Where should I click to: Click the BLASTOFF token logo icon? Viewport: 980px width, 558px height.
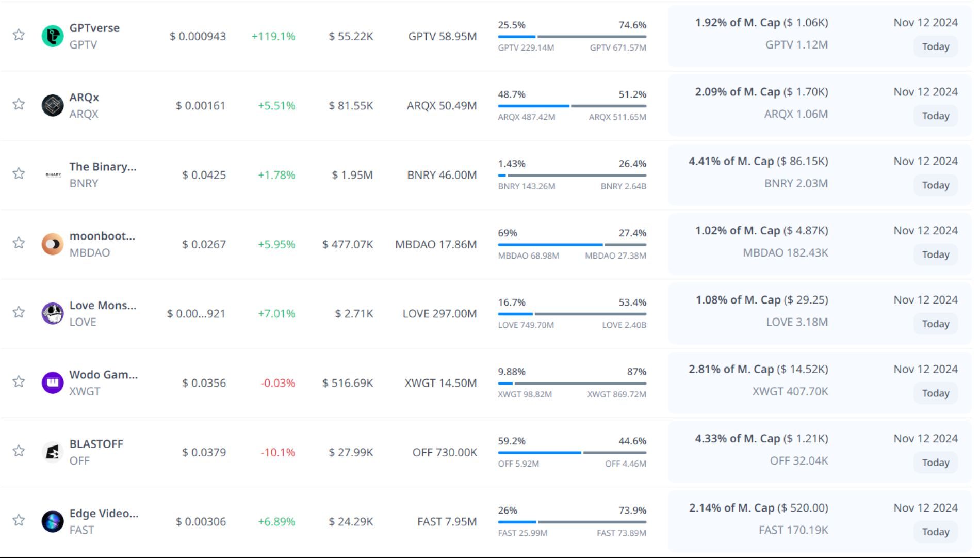[52, 452]
